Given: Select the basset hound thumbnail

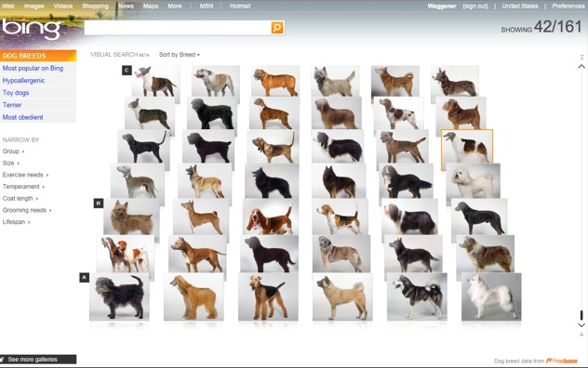Looking at the screenshot, I should pyautogui.click(x=270, y=217).
